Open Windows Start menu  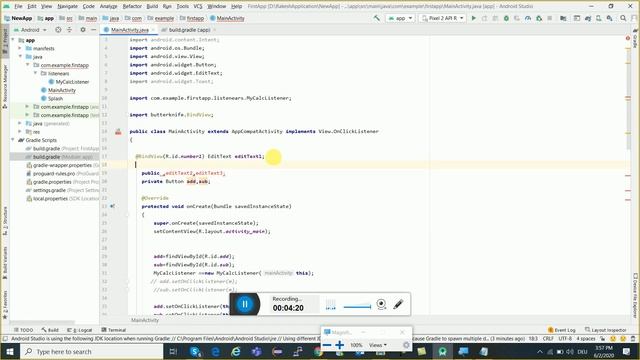[x=10, y=351]
